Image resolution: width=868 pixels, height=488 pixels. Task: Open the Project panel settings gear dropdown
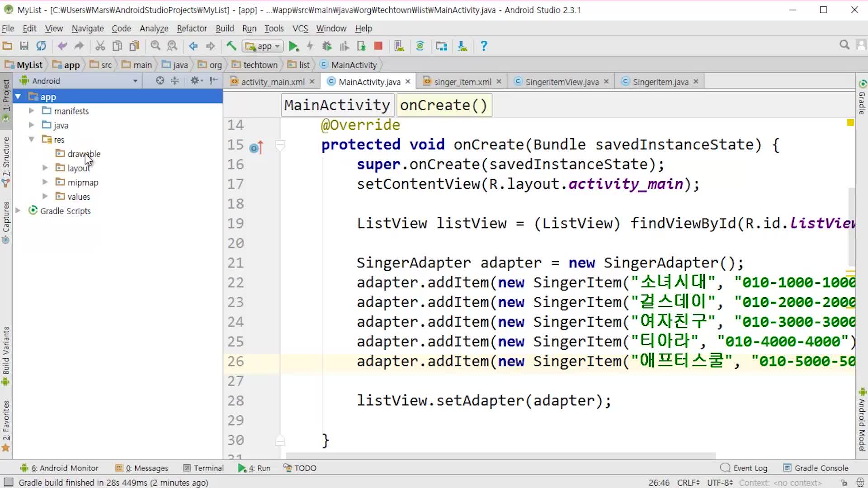point(197,81)
